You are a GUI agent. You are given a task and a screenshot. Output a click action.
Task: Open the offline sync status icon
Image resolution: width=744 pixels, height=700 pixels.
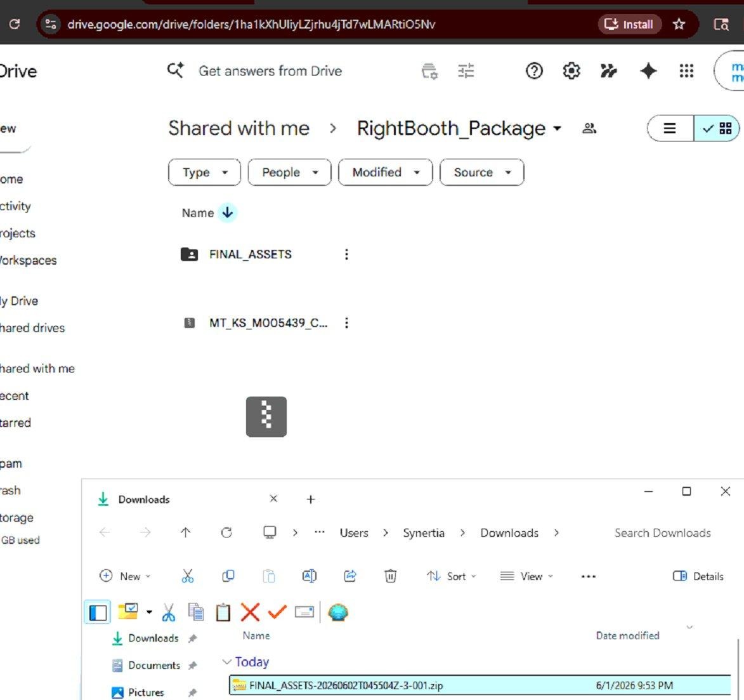coord(429,70)
